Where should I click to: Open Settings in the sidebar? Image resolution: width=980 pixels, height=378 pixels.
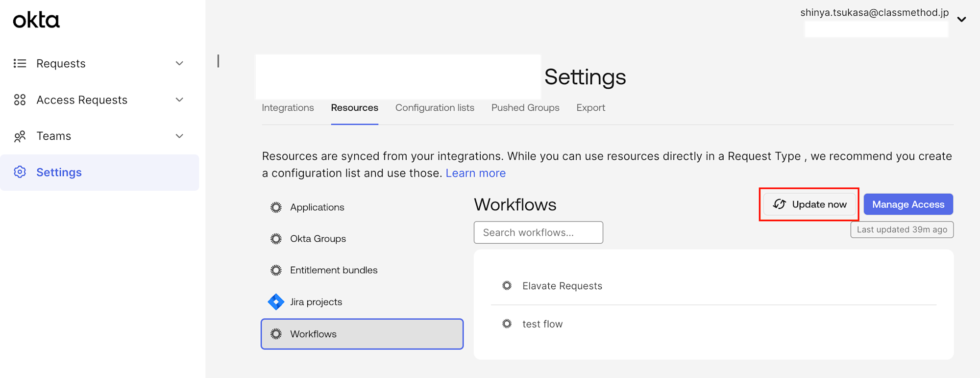(x=99, y=173)
